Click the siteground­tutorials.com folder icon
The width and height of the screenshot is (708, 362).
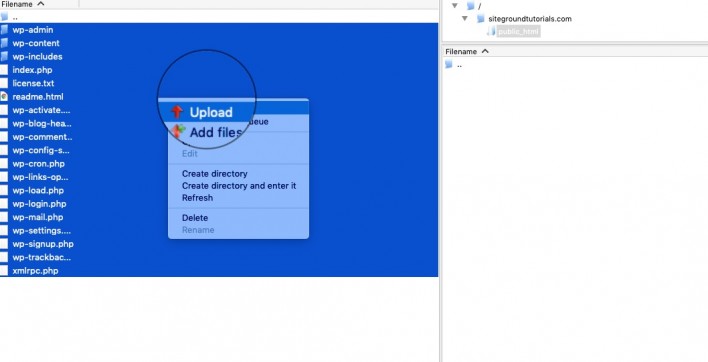(481, 19)
